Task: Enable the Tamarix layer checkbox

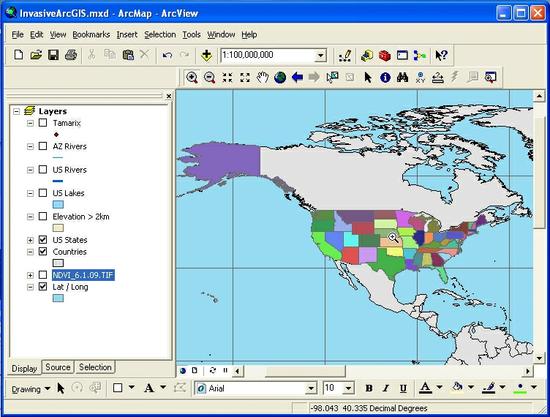Action: [43, 123]
